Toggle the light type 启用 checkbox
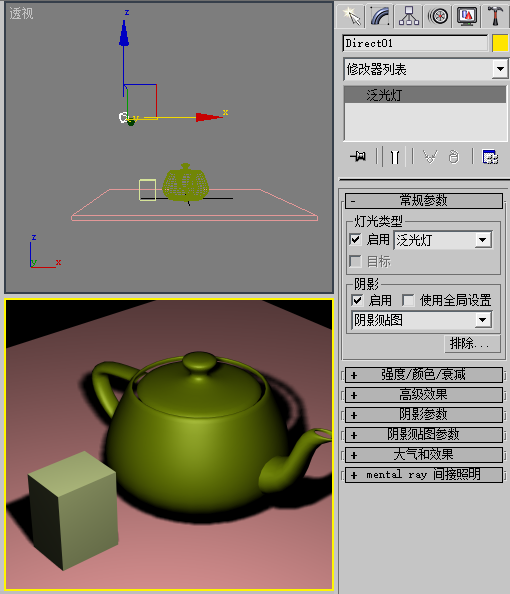The height and width of the screenshot is (594, 510). pyautogui.click(x=355, y=239)
